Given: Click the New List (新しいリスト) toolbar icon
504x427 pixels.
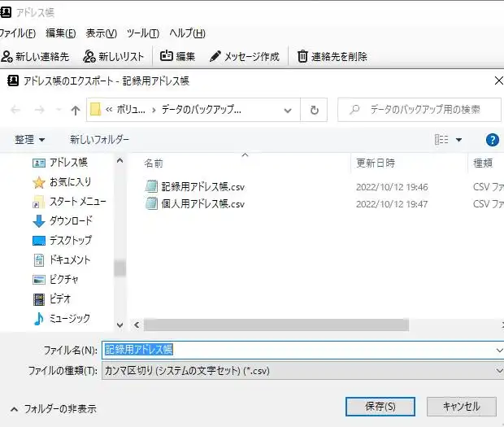Looking at the screenshot, I should tap(89, 57).
